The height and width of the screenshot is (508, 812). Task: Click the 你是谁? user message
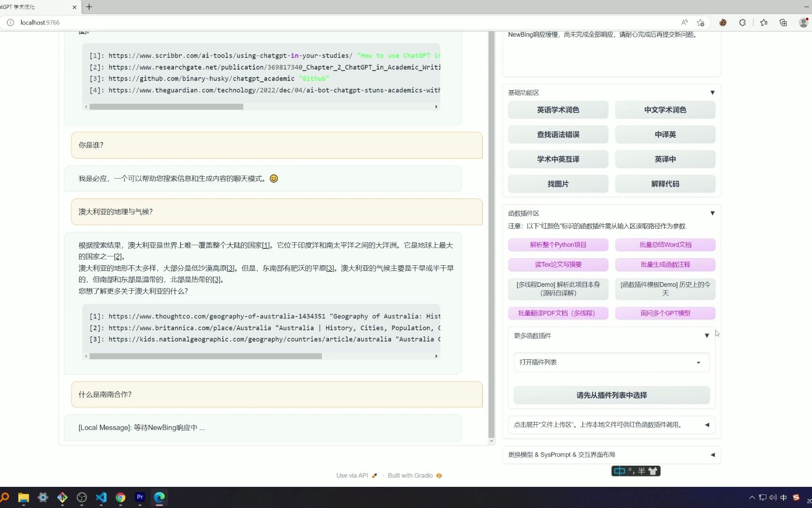pos(277,145)
